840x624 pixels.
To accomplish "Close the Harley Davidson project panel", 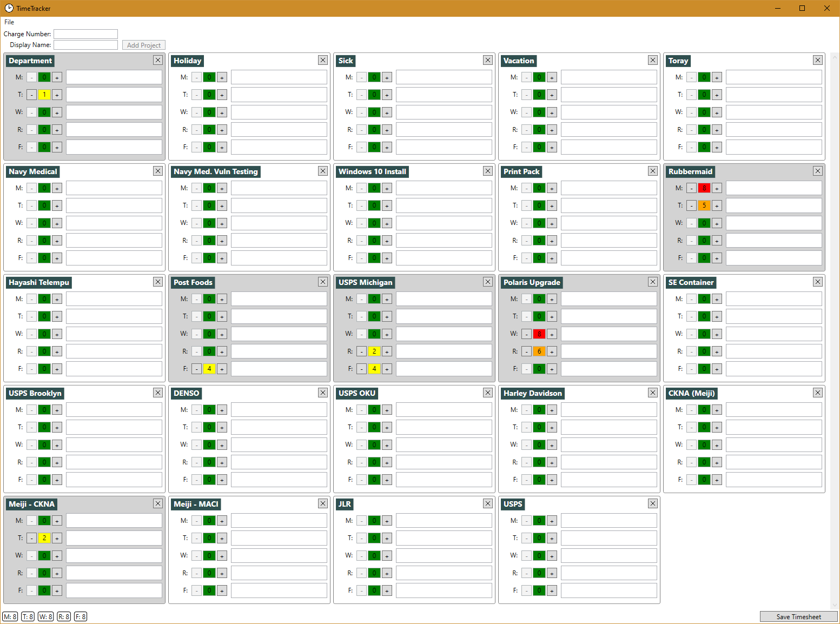I will 652,393.
